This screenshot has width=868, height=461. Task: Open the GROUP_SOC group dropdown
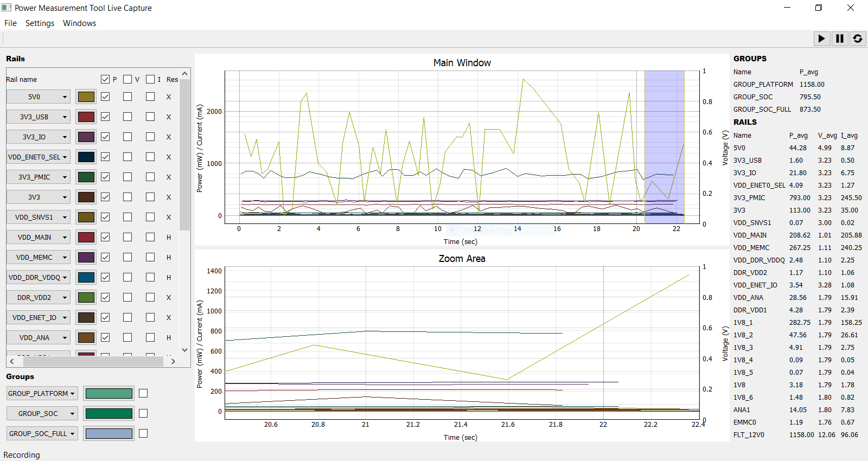pos(42,413)
